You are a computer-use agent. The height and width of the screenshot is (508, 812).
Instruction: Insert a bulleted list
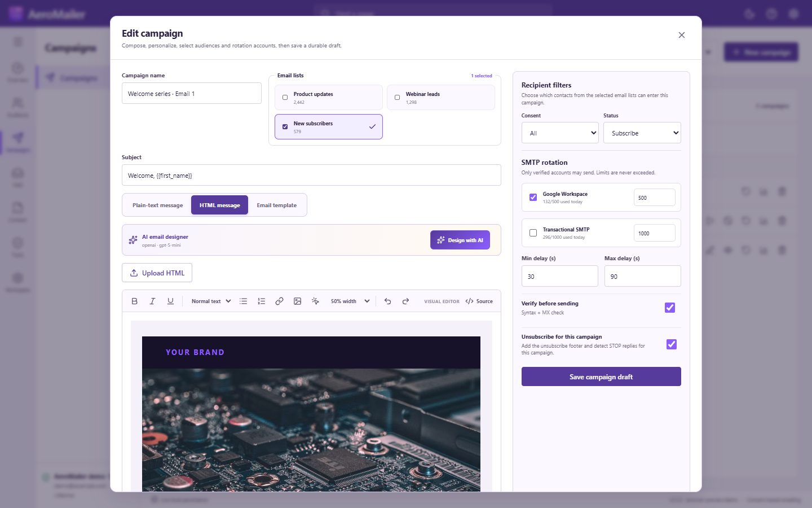243,301
